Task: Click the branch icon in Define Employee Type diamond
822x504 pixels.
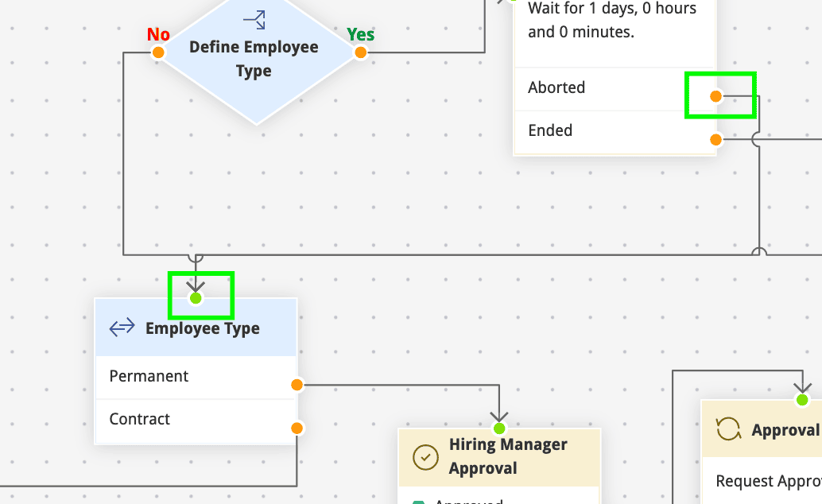Action: pyautogui.click(x=254, y=20)
